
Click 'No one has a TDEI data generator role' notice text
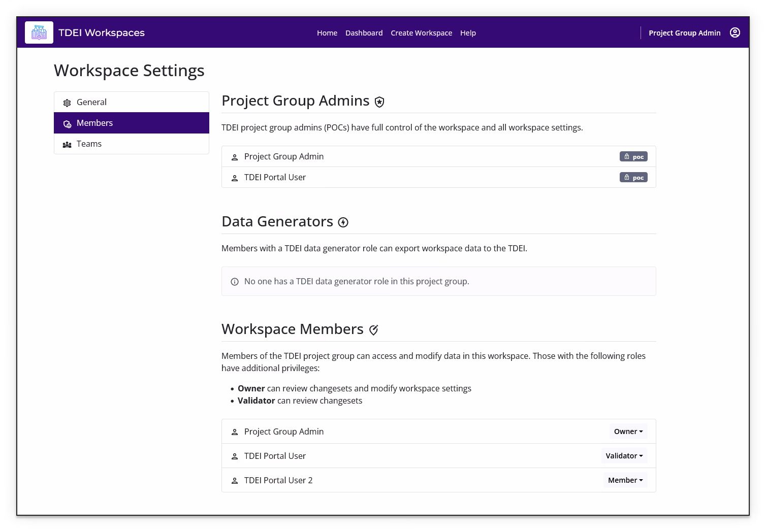(x=357, y=281)
